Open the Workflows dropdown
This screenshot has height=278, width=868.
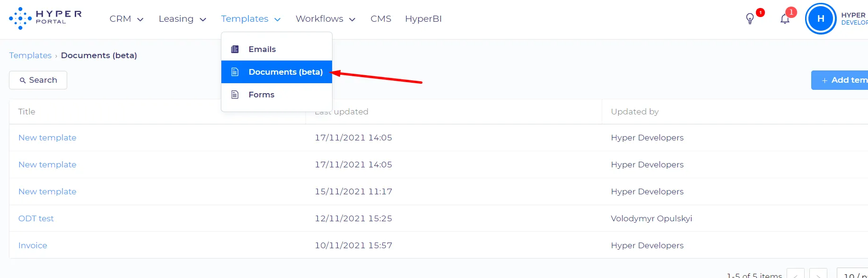click(x=325, y=19)
